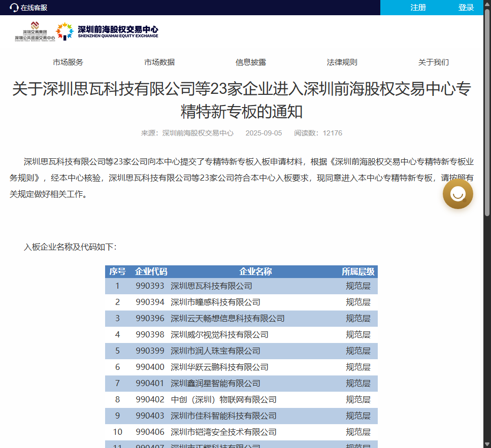Image resolution: width=491 pixels, height=448 pixels.
Task: Click company code 990401
Action: coord(150,384)
